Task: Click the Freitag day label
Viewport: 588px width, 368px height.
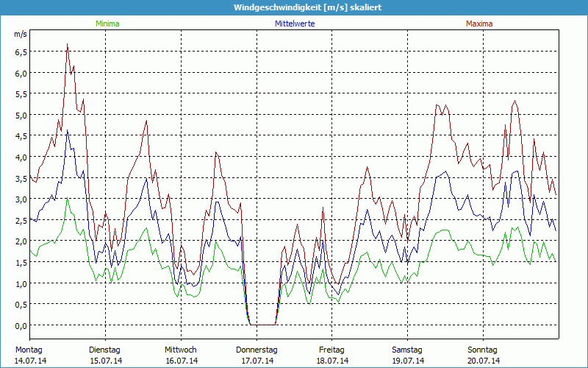Action: [x=331, y=350]
